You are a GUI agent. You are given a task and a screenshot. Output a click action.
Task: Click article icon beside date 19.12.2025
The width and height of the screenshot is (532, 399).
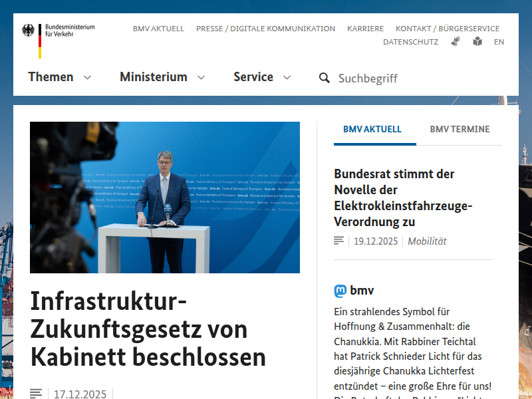pyautogui.click(x=339, y=241)
